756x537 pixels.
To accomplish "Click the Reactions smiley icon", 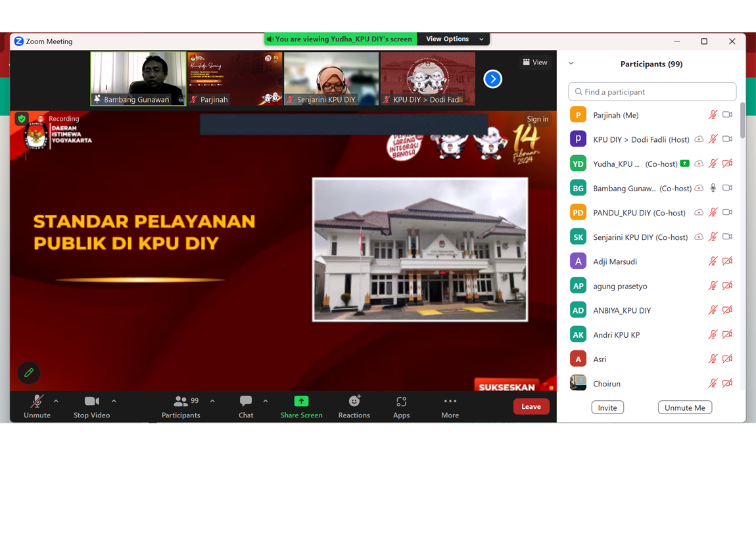I will coord(354,402).
